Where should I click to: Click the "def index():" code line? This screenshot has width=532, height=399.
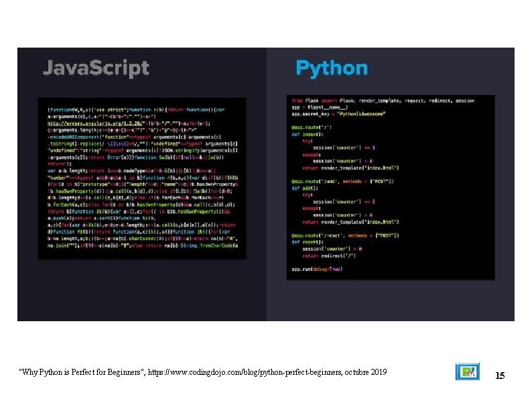coord(308,134)
